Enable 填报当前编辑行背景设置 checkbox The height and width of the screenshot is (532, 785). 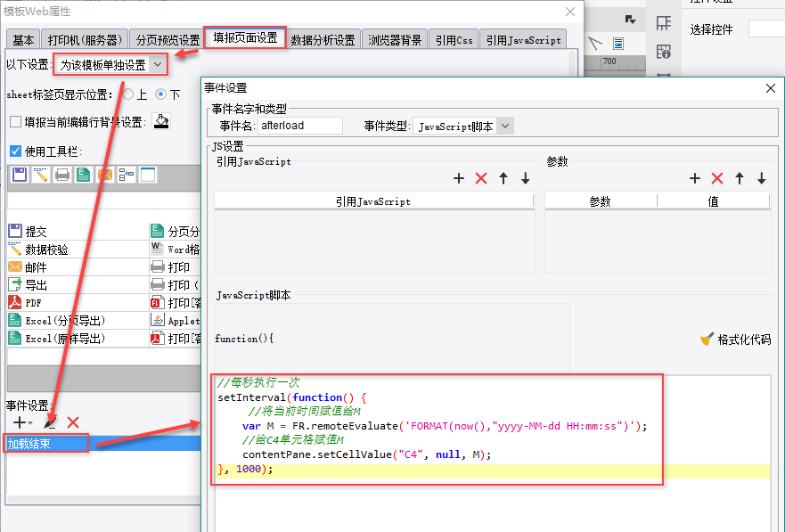pyautogui.click(x=15, y=121)
